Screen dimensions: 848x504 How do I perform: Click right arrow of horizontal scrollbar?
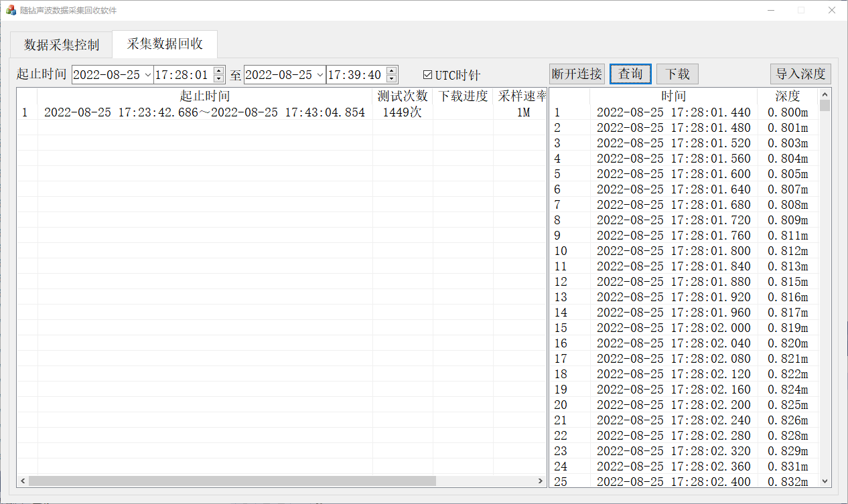541,481
